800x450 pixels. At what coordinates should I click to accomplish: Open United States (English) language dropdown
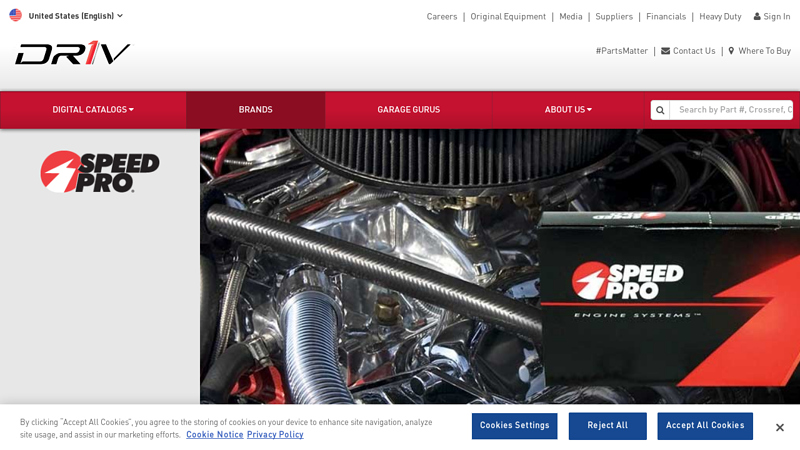coord(76,16)
